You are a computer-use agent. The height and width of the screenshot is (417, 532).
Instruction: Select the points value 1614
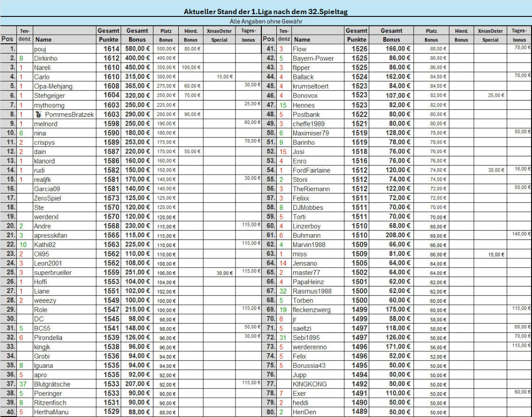point(111,49)
